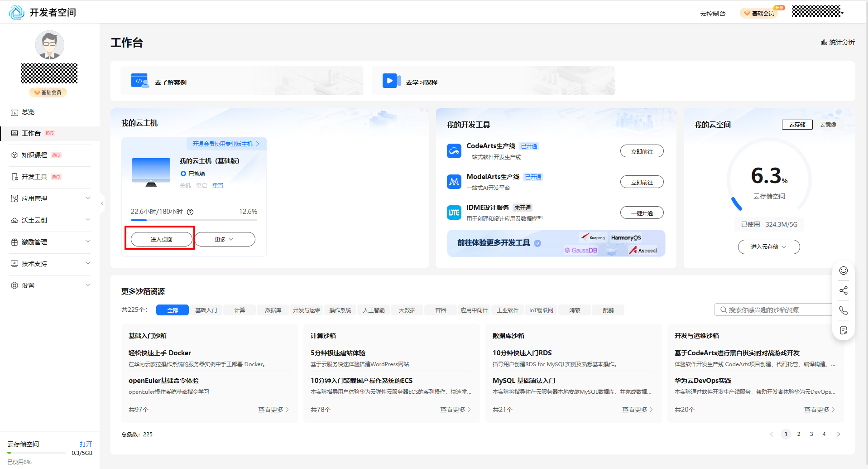The height and width of the screenshot is (469, 868).
Task: Click 立即前往 for ModelArts生产线
Action: (x=642, y=182)
